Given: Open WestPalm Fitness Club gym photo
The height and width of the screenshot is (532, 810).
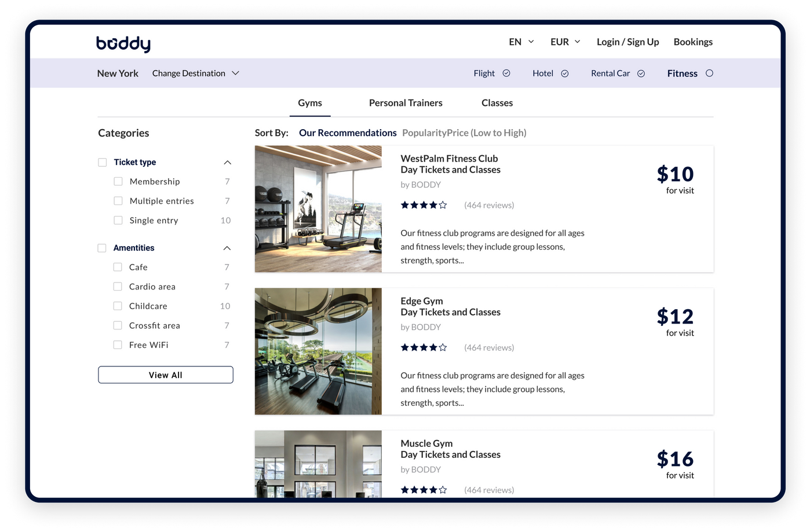Looking at the screenshot, I should (x=318, y=209).
